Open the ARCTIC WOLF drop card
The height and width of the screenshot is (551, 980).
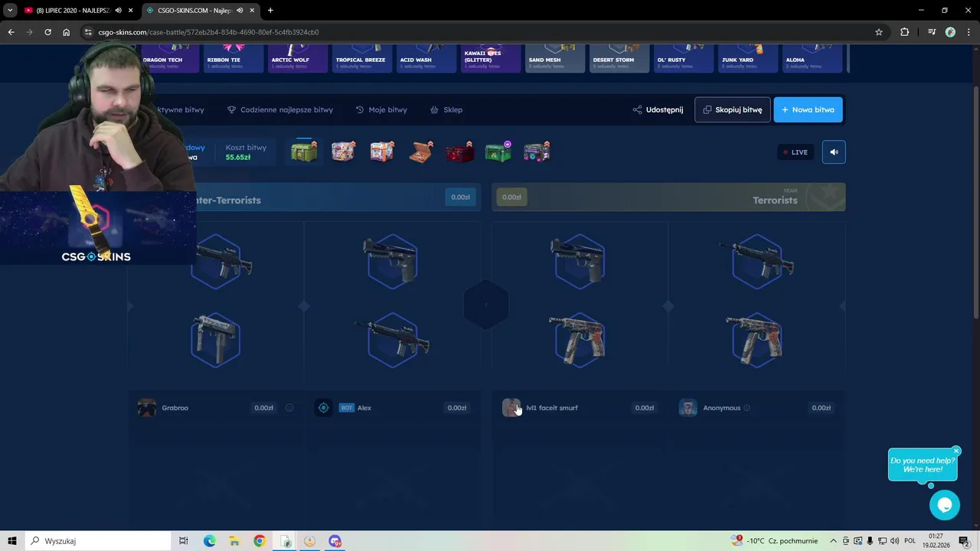(299, 59)
